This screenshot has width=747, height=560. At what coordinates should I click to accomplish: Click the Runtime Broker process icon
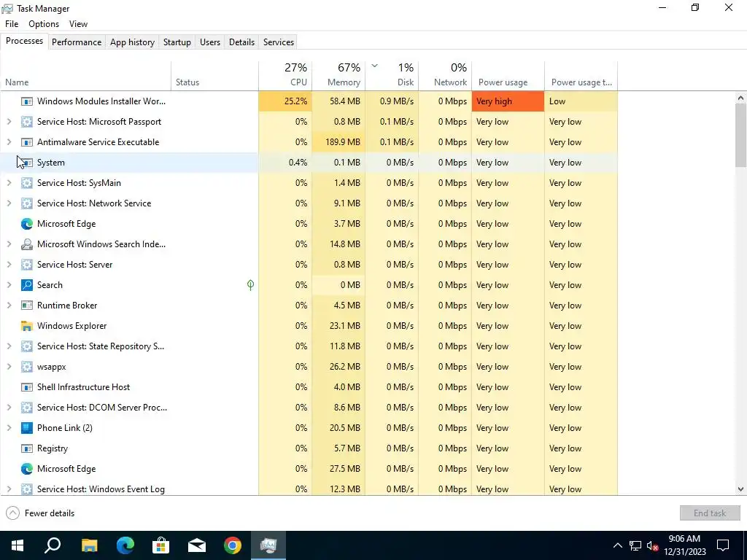point(27,306)
